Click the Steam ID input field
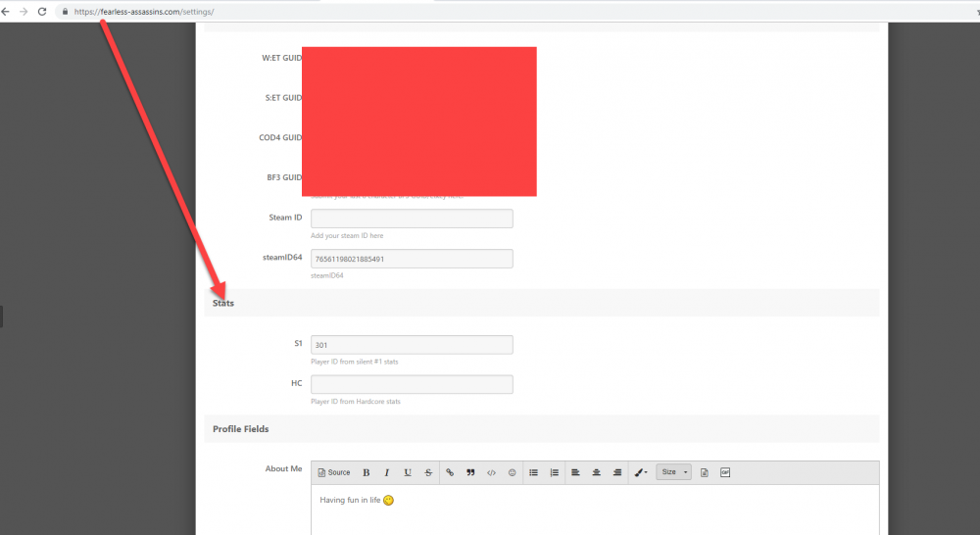The height and width of the screenshot is (535, 980). pos(412,219)
